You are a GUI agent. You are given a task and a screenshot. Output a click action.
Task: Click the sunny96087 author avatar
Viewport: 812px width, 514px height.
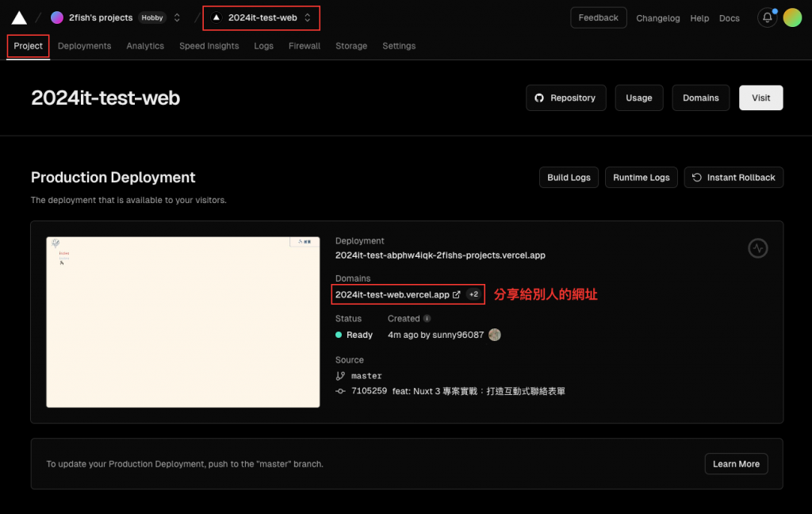(495, 335)
